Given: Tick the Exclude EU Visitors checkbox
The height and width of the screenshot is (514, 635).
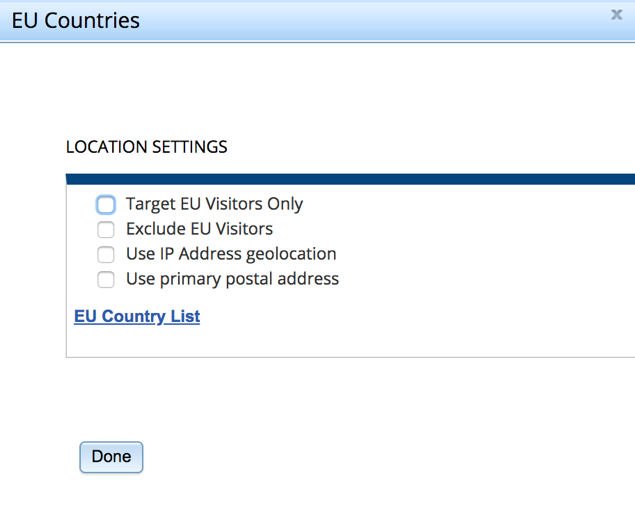Looking at the screenshot, I should 106,230.
